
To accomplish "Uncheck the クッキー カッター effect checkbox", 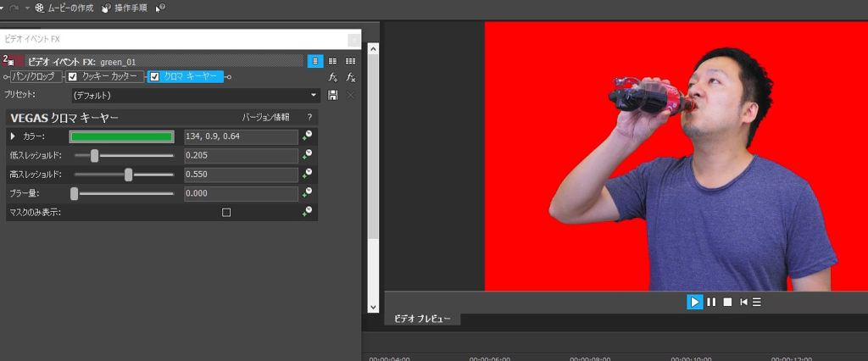I will pyautogui.click(x=73, y=77).
